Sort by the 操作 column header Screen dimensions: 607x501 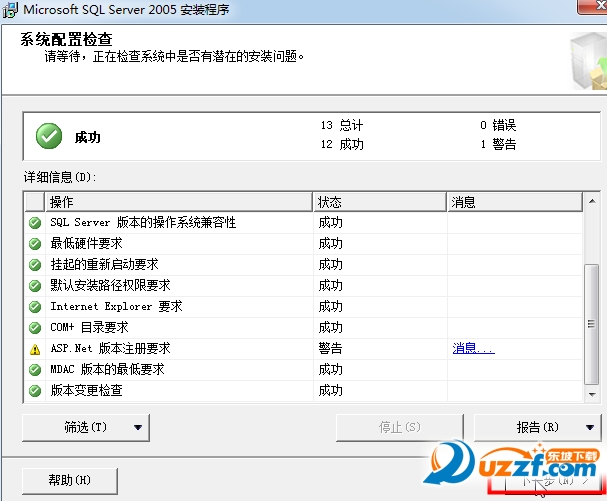[179, 202]
